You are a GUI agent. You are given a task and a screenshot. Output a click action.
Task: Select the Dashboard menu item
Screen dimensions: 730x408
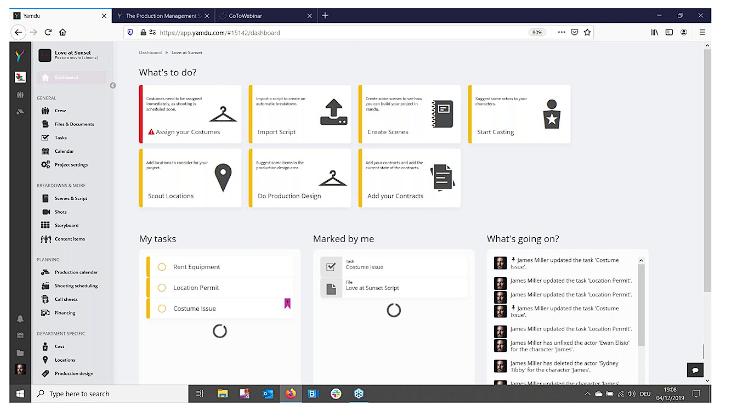pyautogui.click(x=71, y=78)
